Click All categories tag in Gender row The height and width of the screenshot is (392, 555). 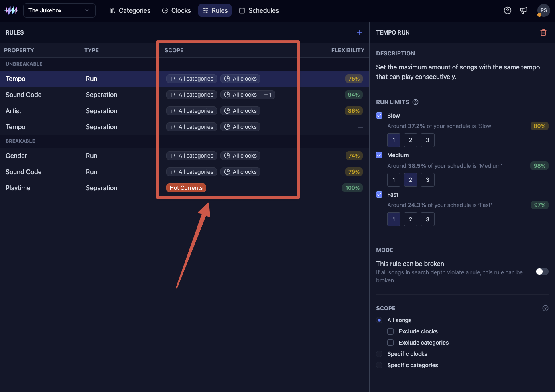[x=191, y=156]
